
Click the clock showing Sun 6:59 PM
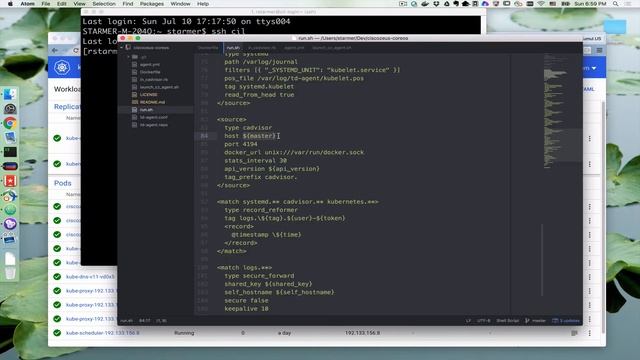click(x=590, y=4)
